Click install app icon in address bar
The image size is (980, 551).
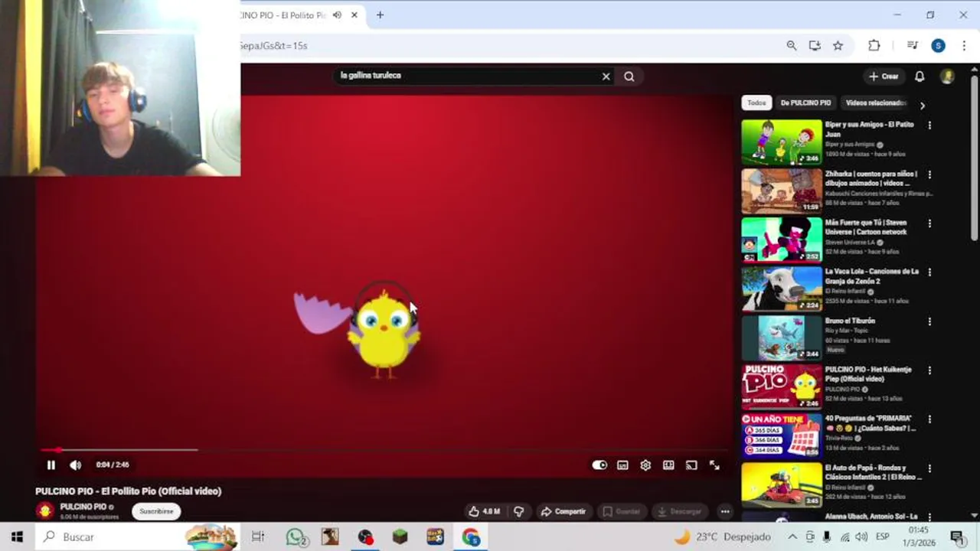(x=815, y=46)
